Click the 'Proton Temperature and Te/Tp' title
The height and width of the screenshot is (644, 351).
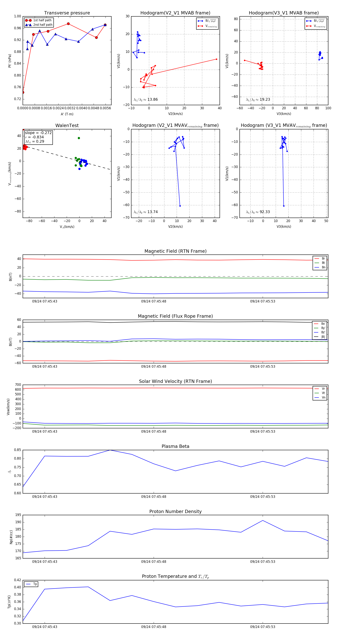point(175,576)
